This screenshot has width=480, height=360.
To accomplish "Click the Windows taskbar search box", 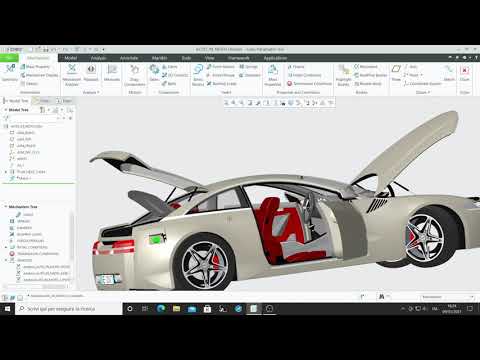I will tap(69, 309).
